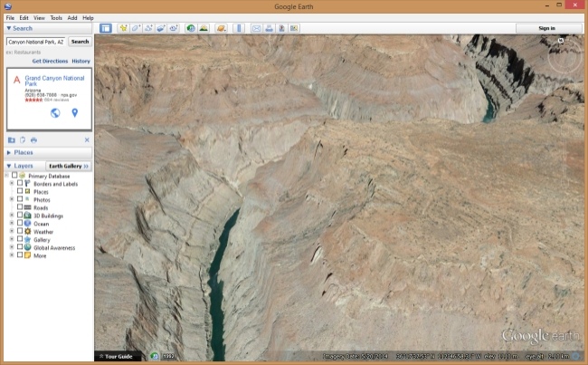This screenshot has width=588, height=365.
Task: Copy search results to My Places folder
Action: (x=12, y=140)
